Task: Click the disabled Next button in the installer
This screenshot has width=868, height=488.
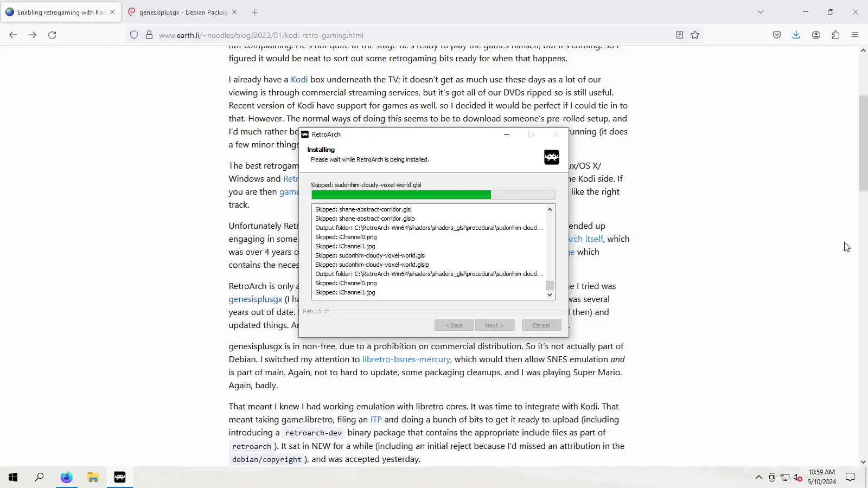Action: point(495,325)
